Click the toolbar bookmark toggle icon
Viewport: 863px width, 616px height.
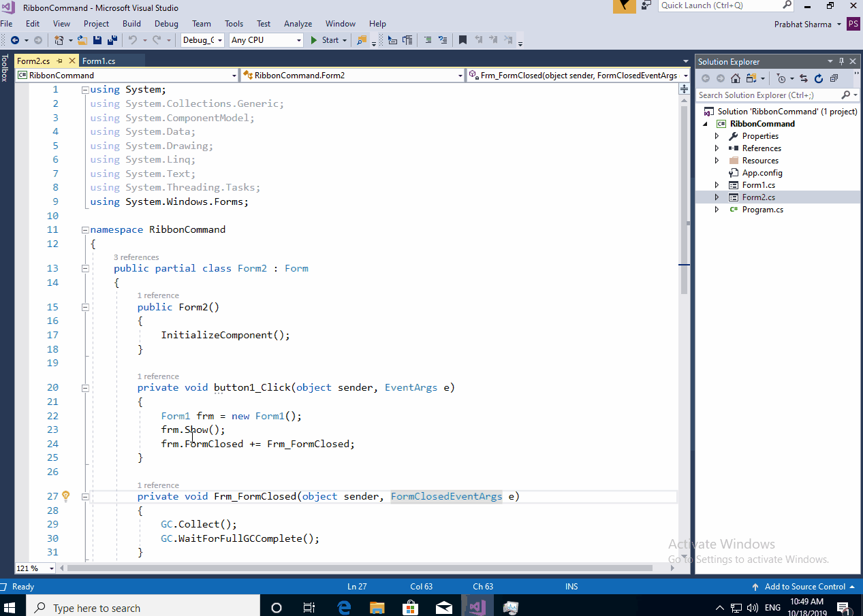pyautogui.click(x=462, y=40)
